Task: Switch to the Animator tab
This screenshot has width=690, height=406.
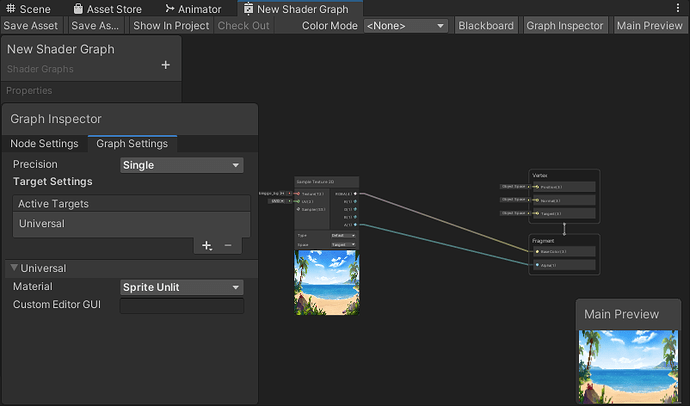Action: click(x=193, y=9)
